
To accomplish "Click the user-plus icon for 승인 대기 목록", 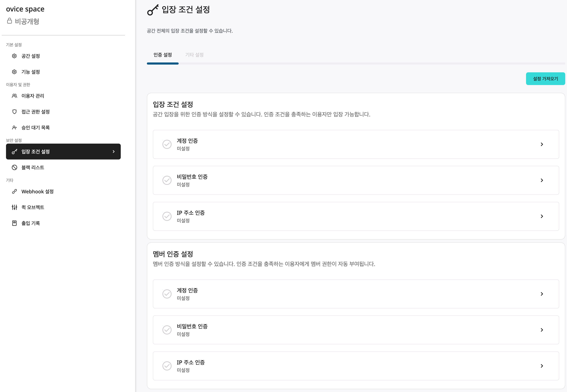I will coord(14,128).
